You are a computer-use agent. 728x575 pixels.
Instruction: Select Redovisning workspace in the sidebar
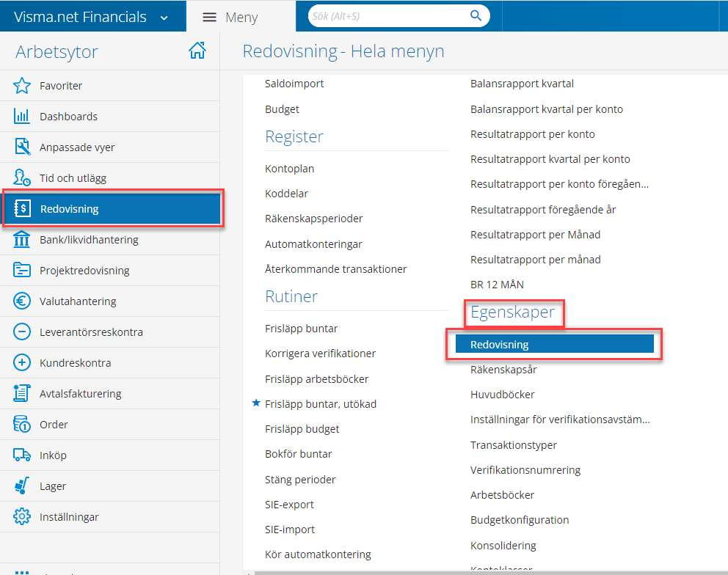click(x=113, y=209)
